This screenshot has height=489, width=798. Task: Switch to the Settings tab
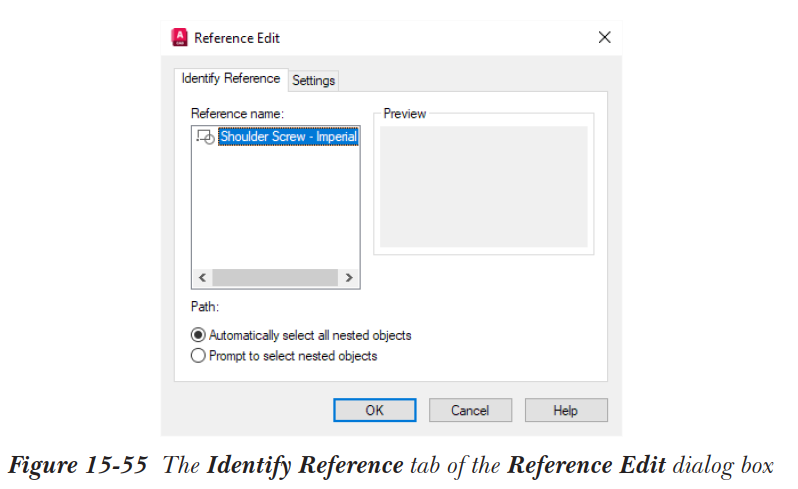pos(314,80)
